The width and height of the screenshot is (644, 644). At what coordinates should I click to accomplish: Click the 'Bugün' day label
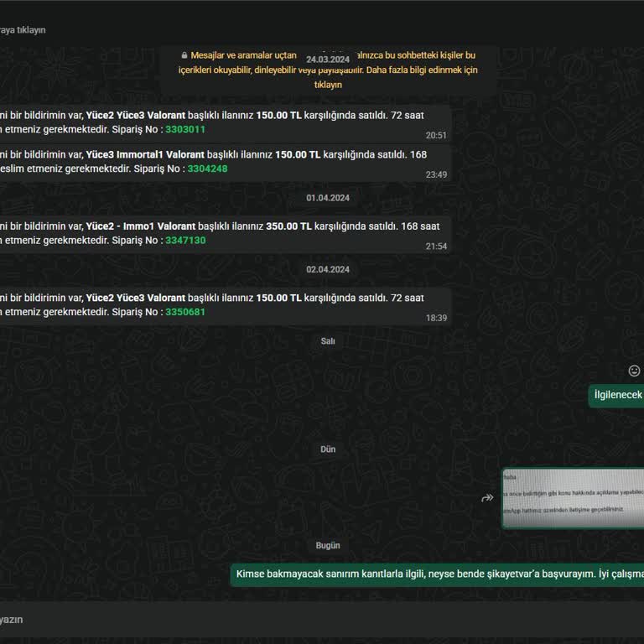point(328,545)
